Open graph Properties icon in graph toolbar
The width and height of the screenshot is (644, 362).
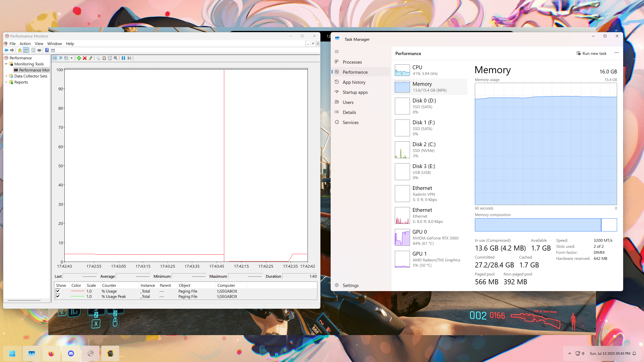(110, 58)
